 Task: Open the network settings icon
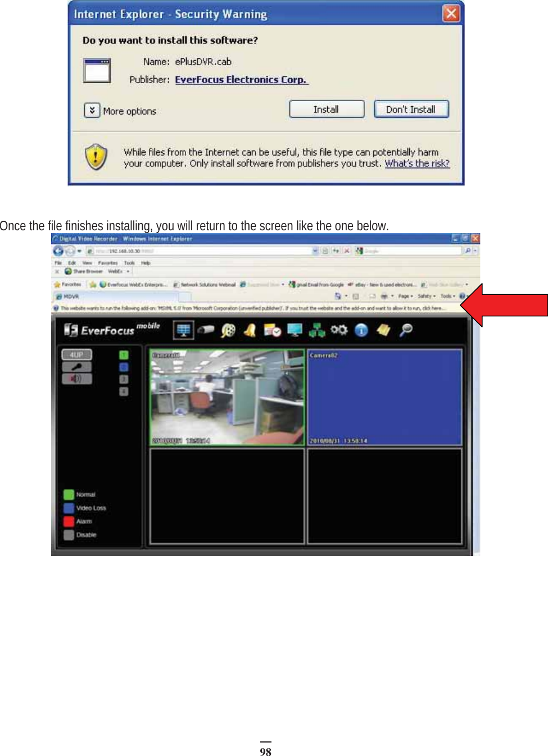pyautogui.click(x=317, y=330)
